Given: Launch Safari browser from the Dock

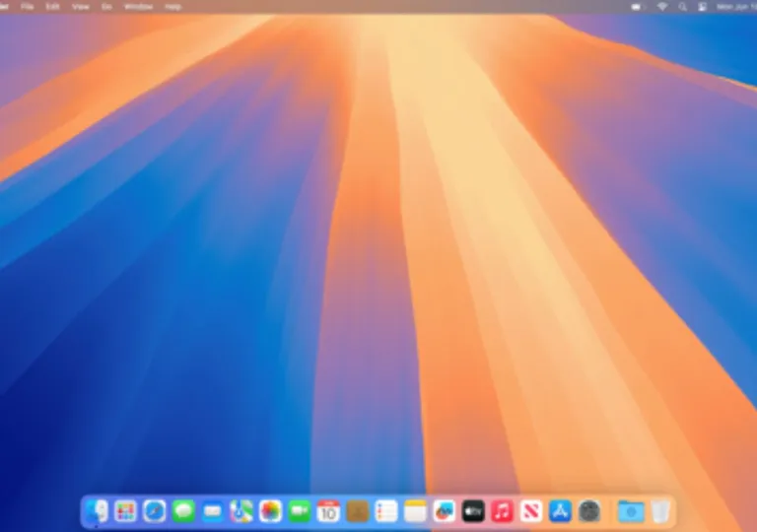Looking at the screenshot, I should pyautogui.click(x=155, y=510).
